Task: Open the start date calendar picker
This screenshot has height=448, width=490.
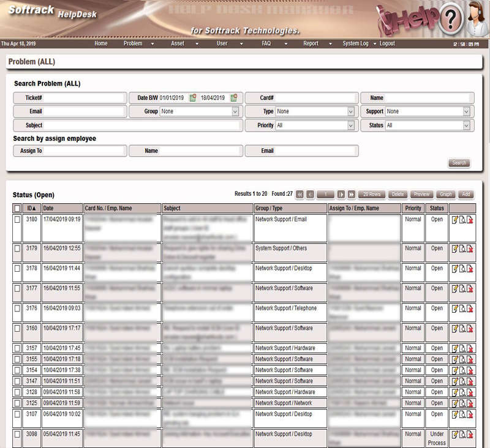Action: click(x=193, y=98)
